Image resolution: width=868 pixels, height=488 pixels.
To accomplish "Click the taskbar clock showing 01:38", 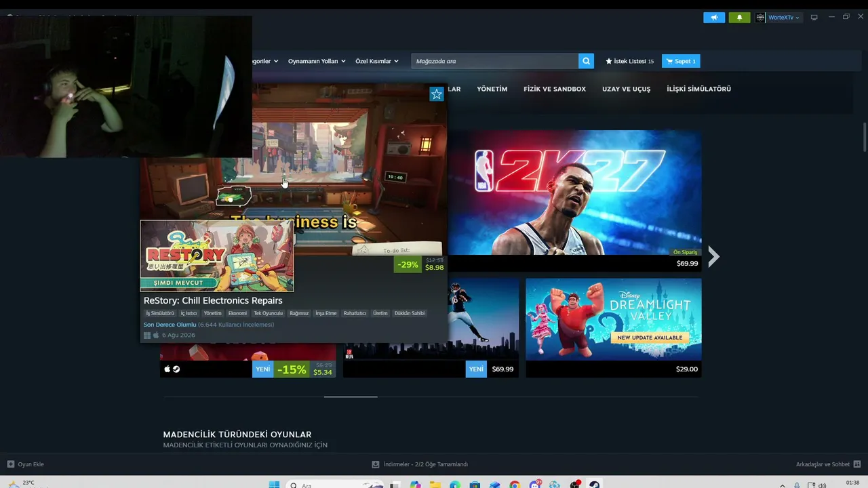I will click(x=853, y=484).
